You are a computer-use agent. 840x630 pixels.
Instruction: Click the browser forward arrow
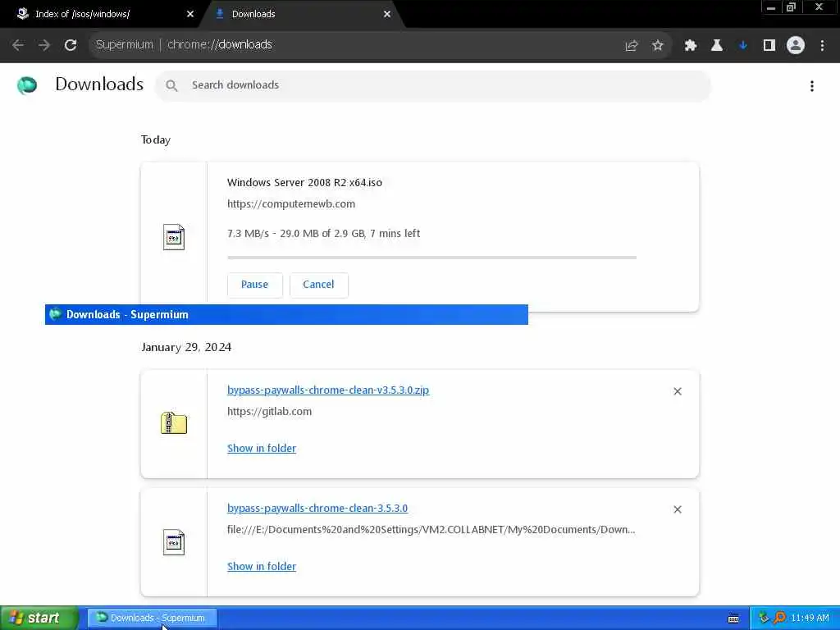[44, 45]
